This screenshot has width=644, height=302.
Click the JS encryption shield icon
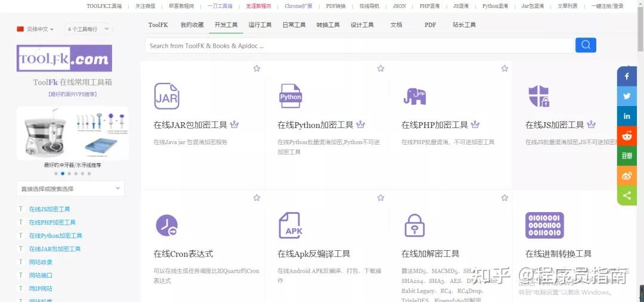click(x=538, y=96)
